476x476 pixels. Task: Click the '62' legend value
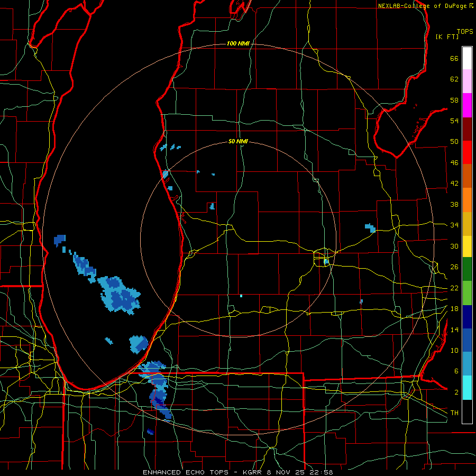[x=454, y=79]
